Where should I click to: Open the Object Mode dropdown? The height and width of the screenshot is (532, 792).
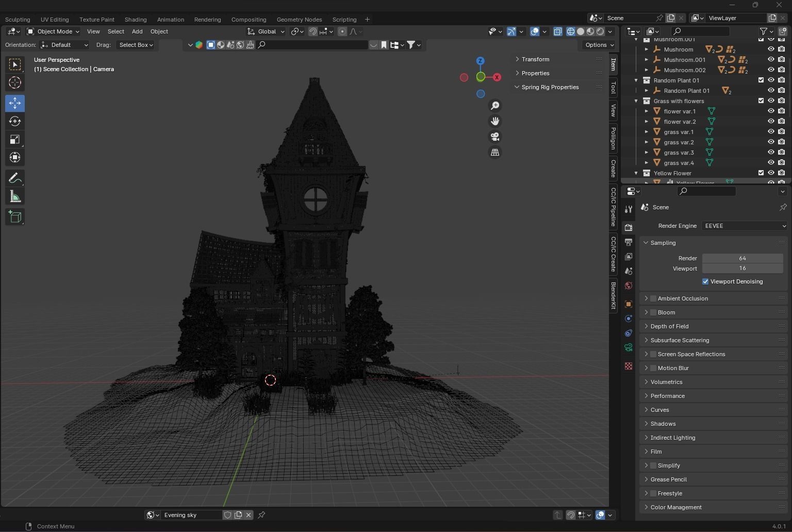(x=53, y=31)
